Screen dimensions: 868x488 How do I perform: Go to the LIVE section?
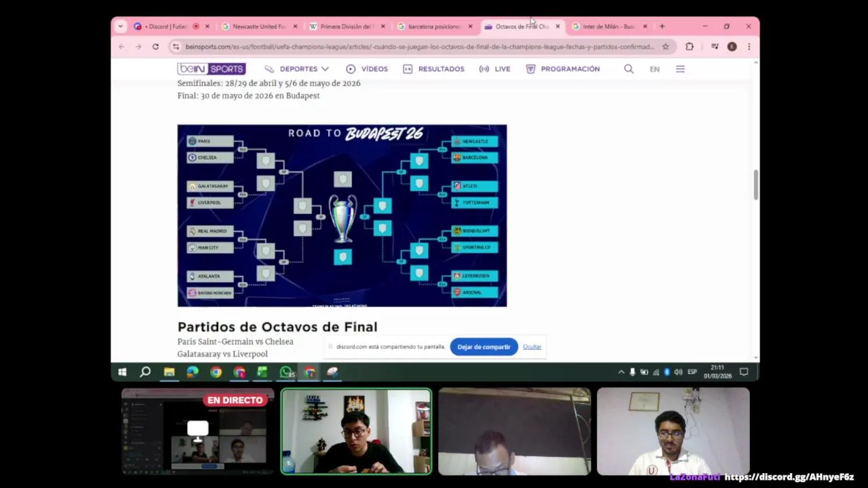(x=494, y=68)
